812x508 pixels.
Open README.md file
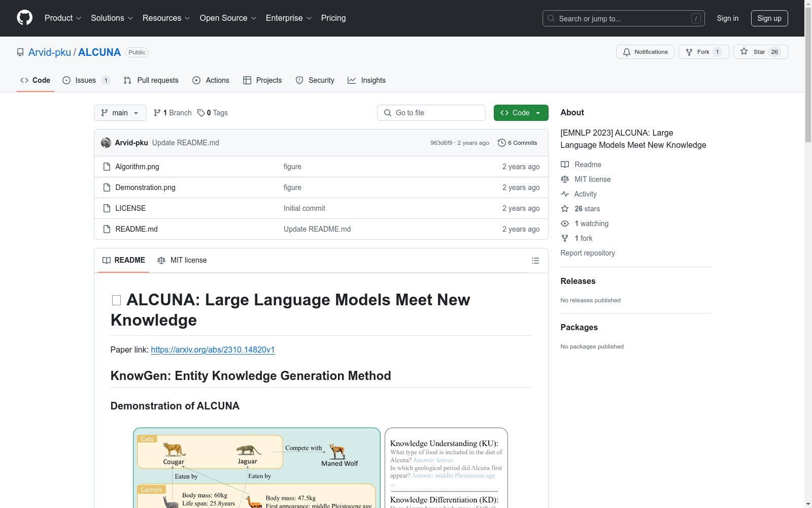pos(137,229)
